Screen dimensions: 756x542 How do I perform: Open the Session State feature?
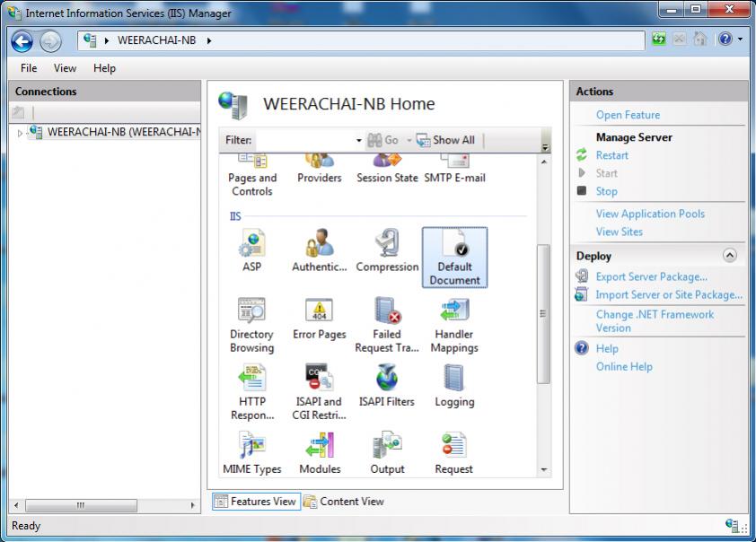click(x=387, y=170)
